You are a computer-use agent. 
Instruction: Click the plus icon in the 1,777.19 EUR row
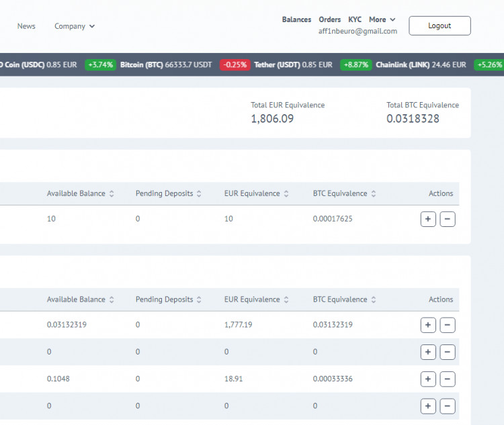[x=428, y=325]
